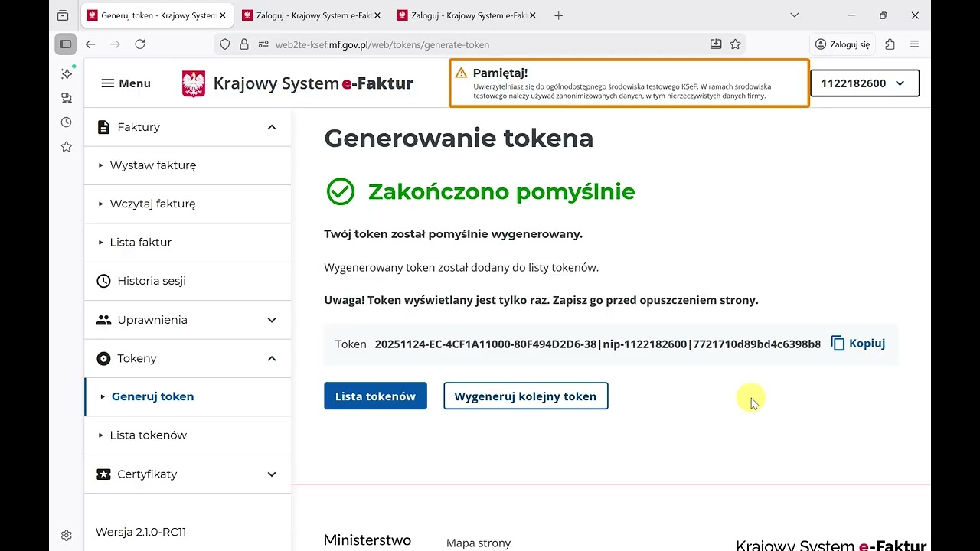Click the site shield tracking protection icon
Screen dimensions: 980x551
pyautogui.click(x=225, y=44)
